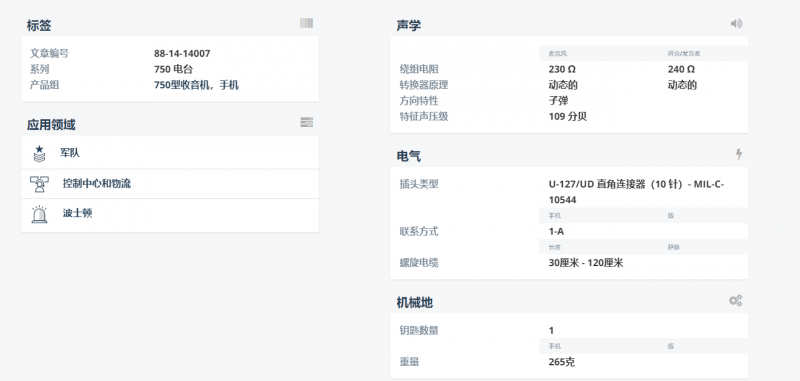Click the 子弹 directional value

click(x=558, y=101)
